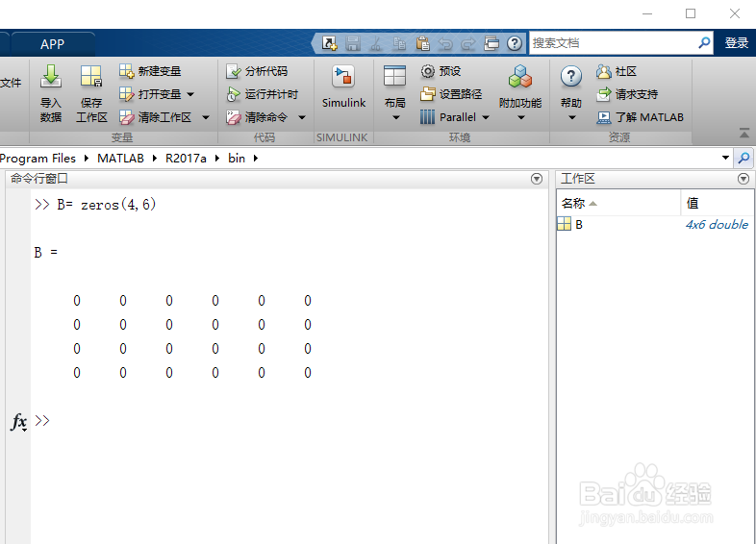This screenshot has height=544, width=756.
Task: Expand the Open Variable (打开变量) dropdown arrow
Action: point(191,94)
